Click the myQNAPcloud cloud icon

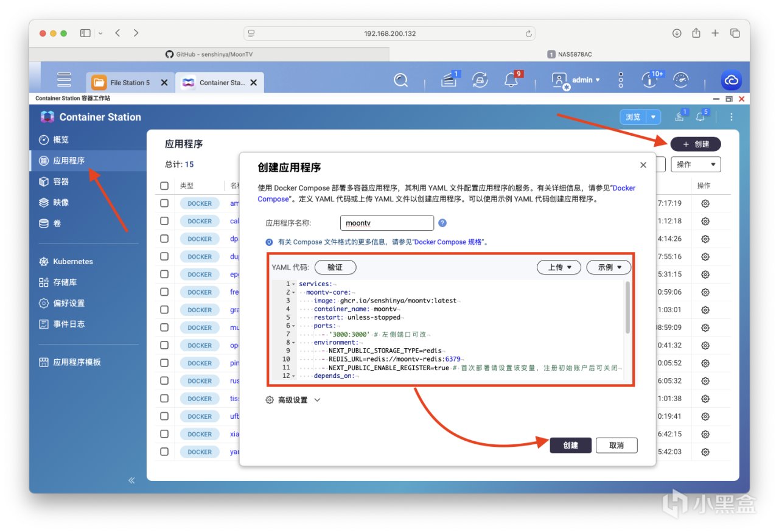[x=732, y=80]
